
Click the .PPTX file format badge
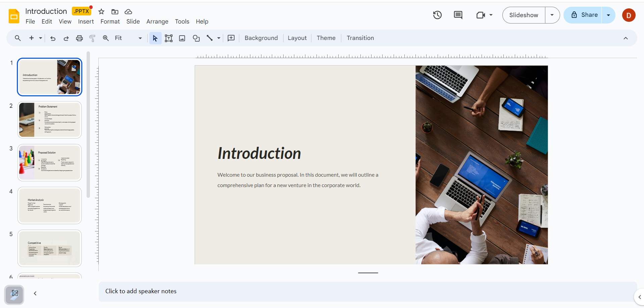82,11
